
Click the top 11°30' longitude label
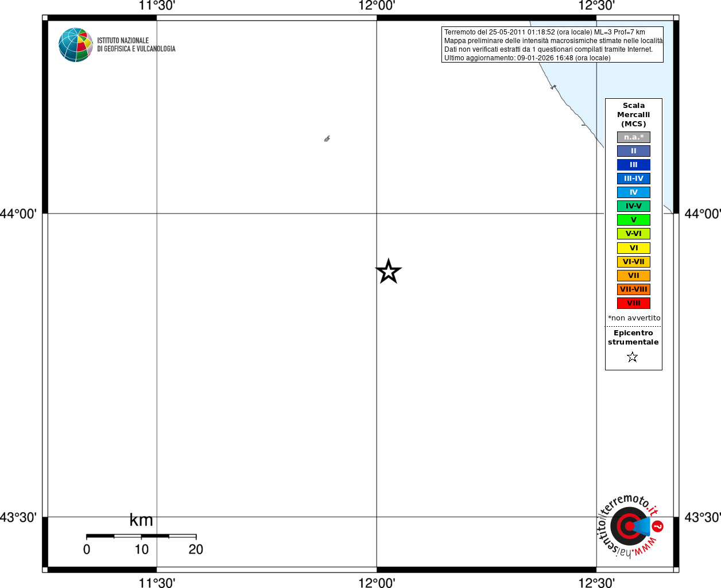[x=157, y=6]
